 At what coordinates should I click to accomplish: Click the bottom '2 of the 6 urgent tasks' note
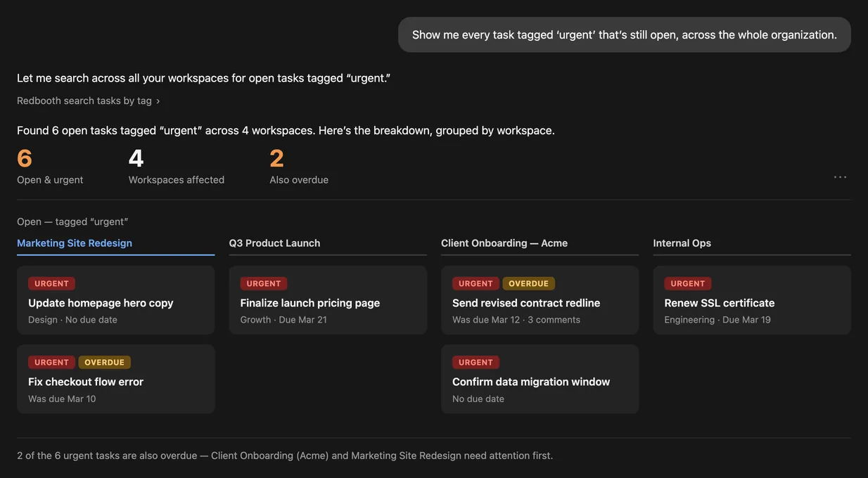tap(285, 456)
